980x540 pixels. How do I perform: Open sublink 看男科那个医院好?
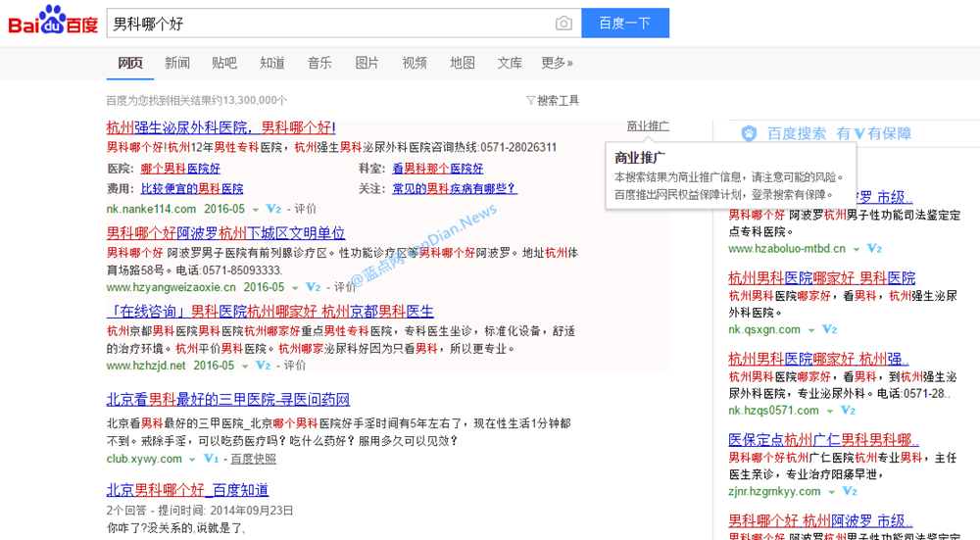click(437, 169)
